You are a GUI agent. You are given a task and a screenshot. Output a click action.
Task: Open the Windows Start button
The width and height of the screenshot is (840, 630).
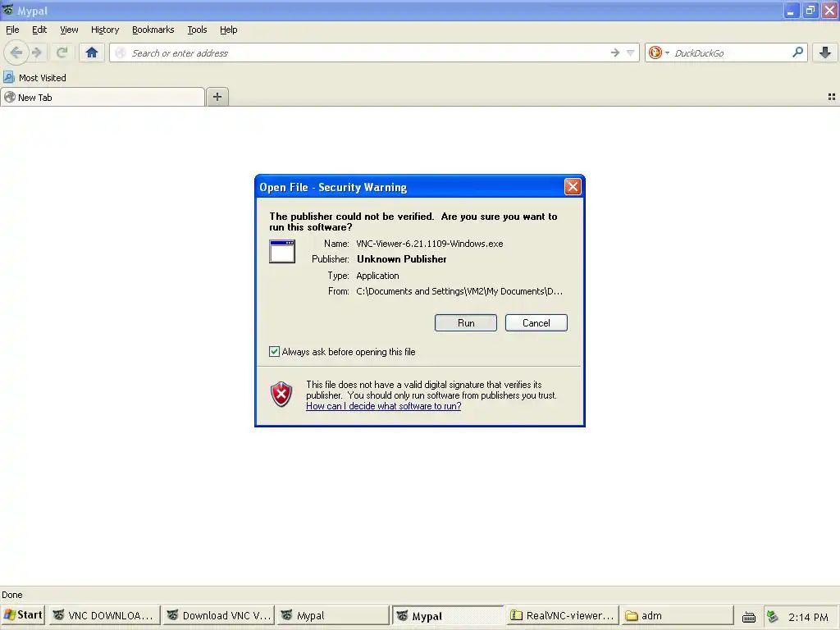tap(23, 615)
